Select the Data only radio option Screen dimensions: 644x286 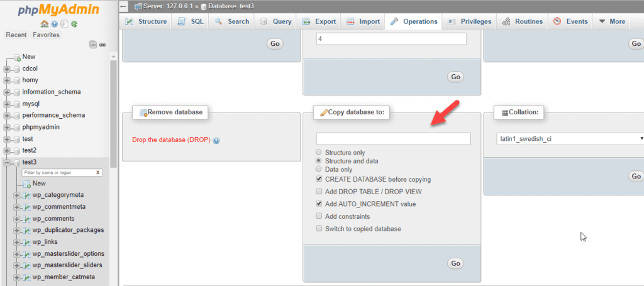click(x=319, y=169)
